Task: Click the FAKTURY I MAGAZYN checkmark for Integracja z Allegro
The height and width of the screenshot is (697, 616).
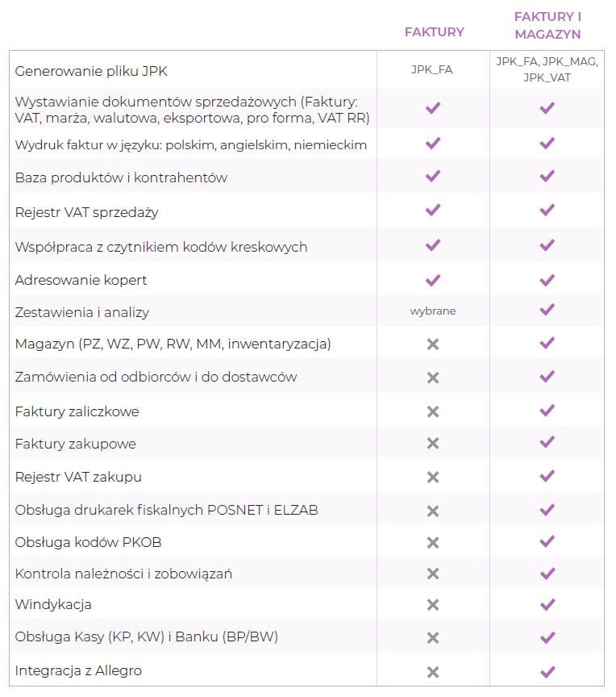Action: pyautogui.click(x=547, y=671)
